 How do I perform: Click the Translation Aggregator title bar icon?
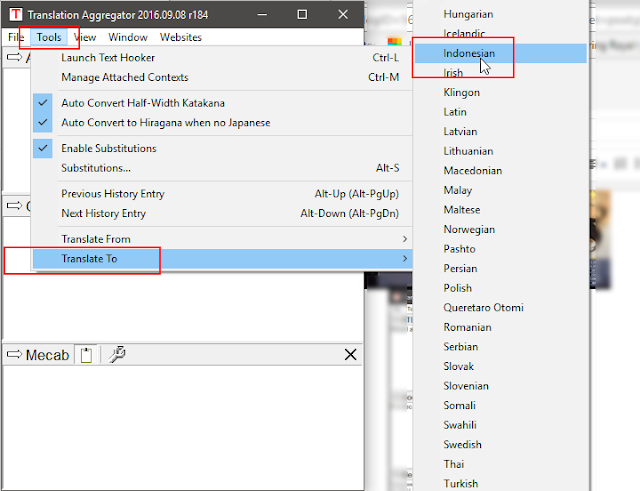16,14
